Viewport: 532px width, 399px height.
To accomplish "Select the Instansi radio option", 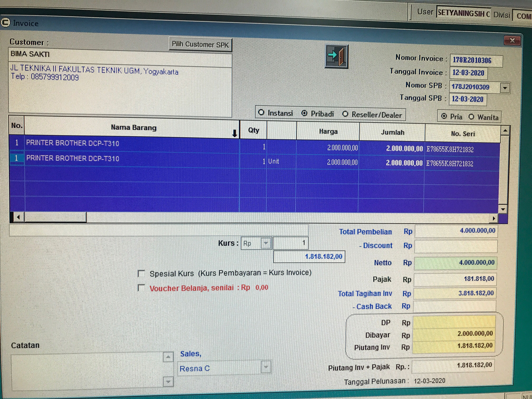I will [261, 112].
